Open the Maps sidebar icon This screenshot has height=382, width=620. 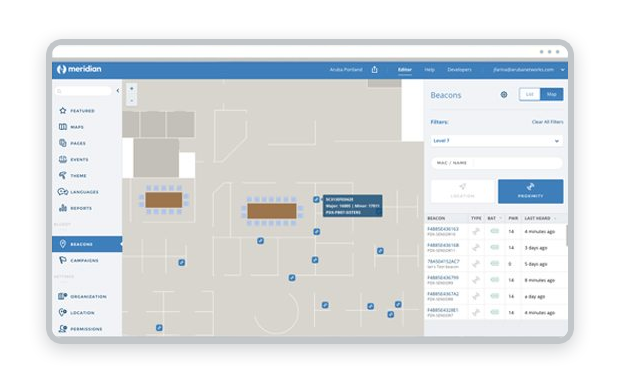tap(62, 127)
